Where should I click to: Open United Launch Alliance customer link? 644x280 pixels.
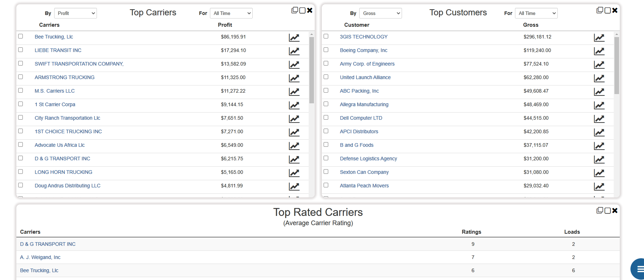coord(365,77)
